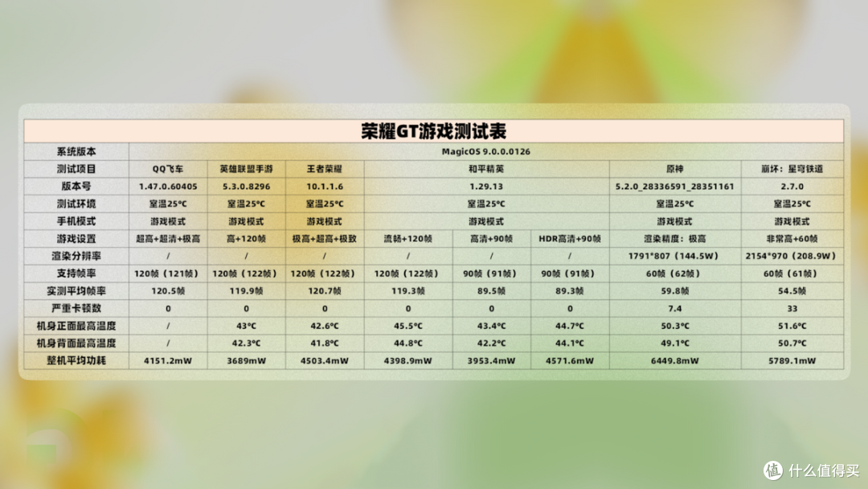Select the "实测平均帧率" row header

[x=76, y=290]
